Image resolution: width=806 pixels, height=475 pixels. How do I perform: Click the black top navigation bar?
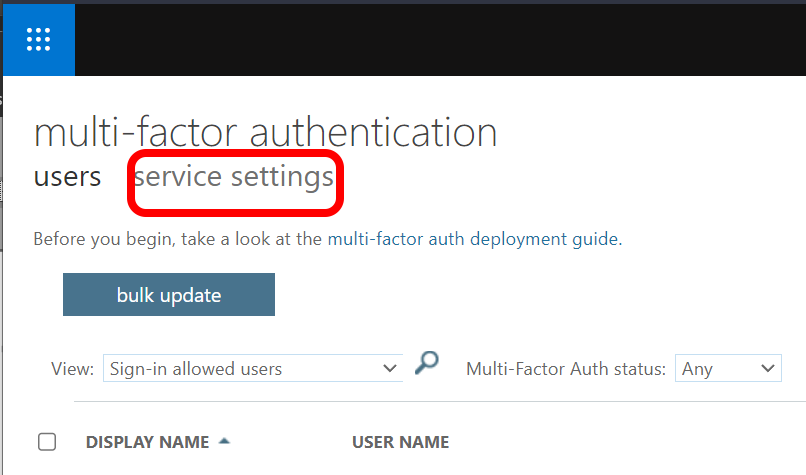[x=440, y=40]
